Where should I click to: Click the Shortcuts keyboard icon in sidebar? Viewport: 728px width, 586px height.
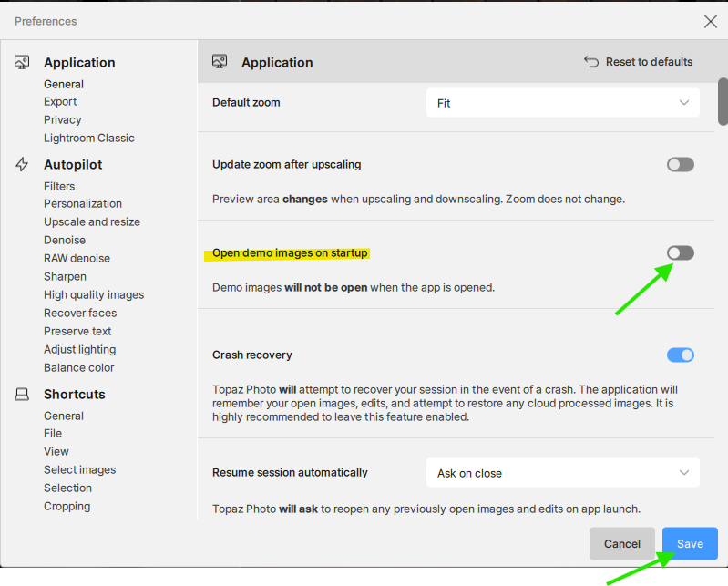pos(22,394)
